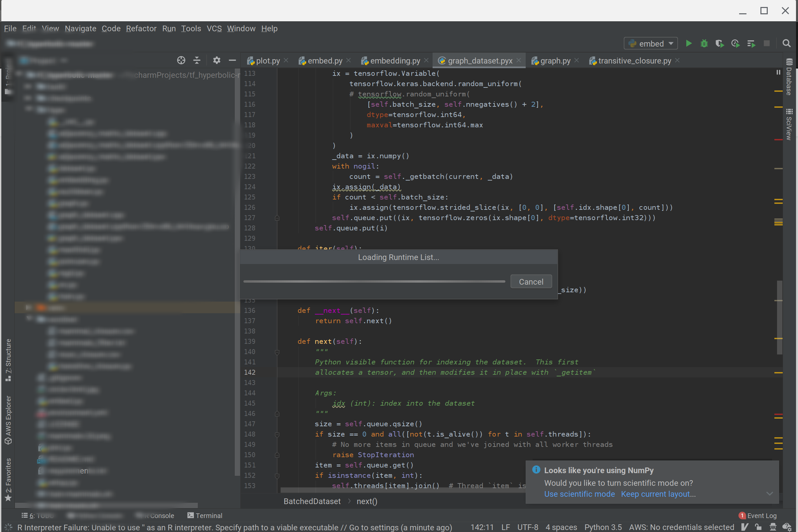Click the green Run button
798x532 pixels.
(688, 44)
